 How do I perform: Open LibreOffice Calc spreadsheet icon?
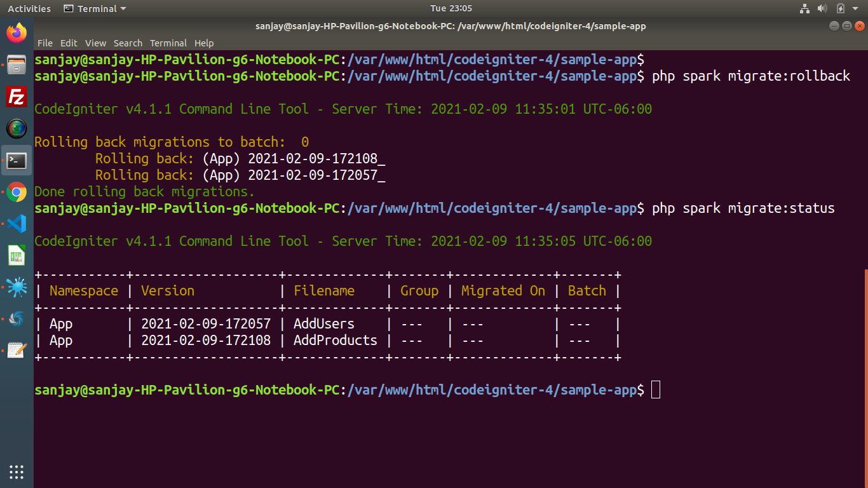pyautogui.click(x=17, y=255)
